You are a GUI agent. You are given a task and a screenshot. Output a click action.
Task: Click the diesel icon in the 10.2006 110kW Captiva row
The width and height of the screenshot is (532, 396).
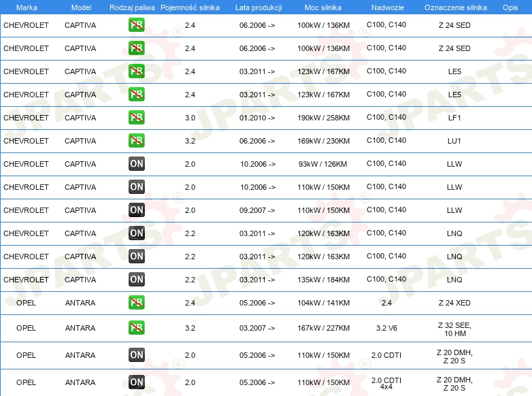(x=137, y=187)
